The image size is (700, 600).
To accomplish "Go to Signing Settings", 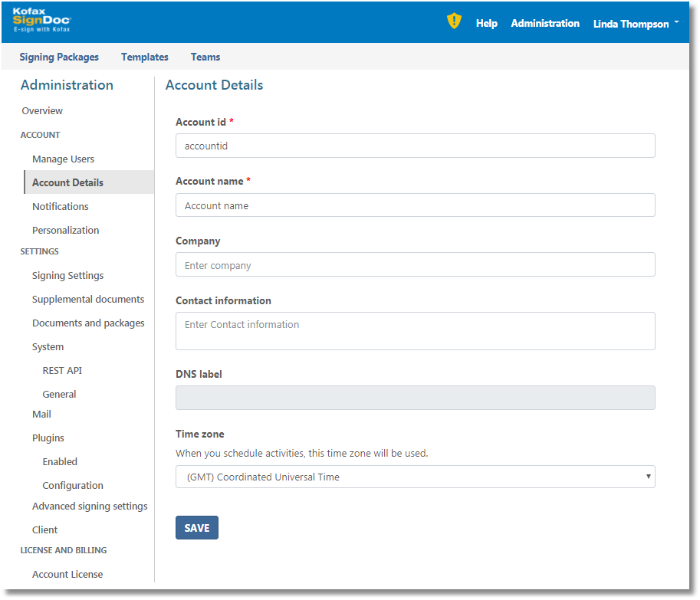I will (x=67, y=276).
